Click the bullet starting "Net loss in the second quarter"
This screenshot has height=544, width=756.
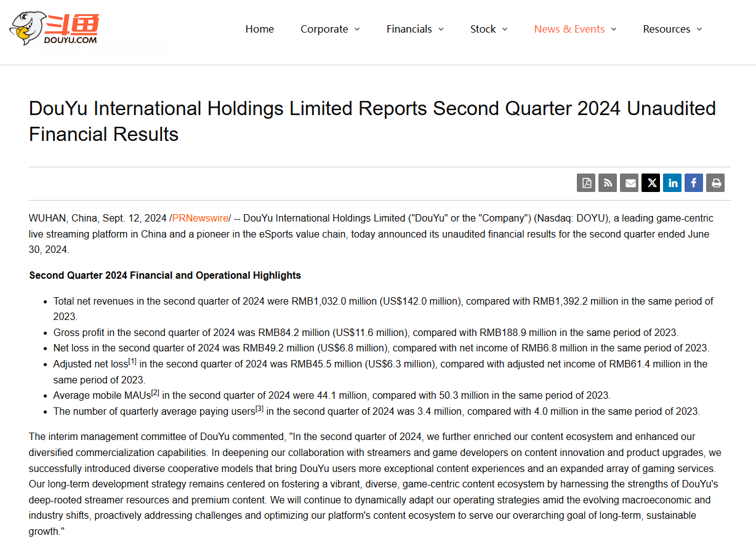[x=381, y=348]
